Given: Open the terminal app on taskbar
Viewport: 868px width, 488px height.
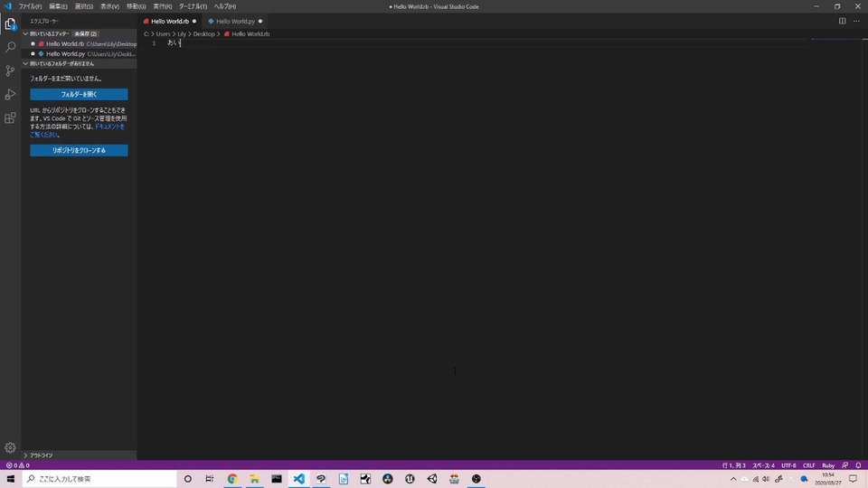Looking at the screenshot, I should tap(277, 479).
